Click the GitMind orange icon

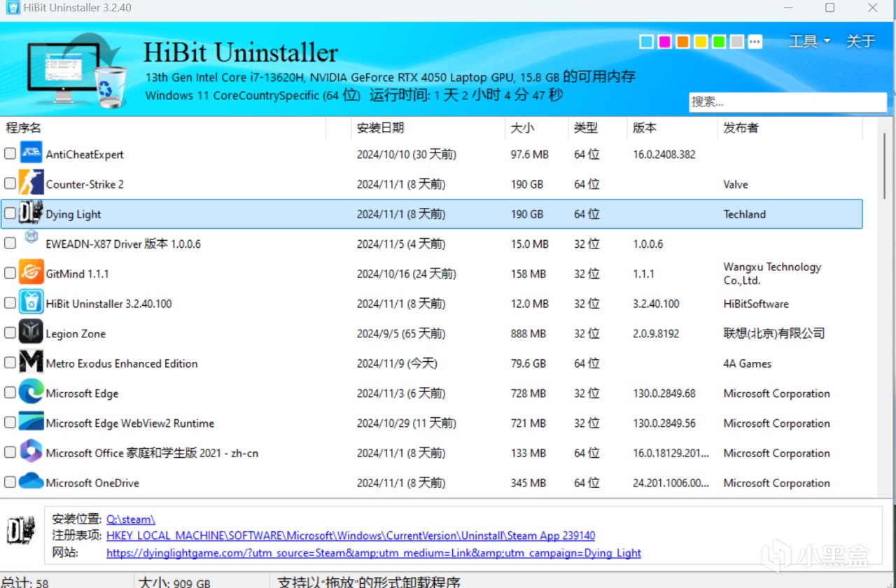click(31, 273)
